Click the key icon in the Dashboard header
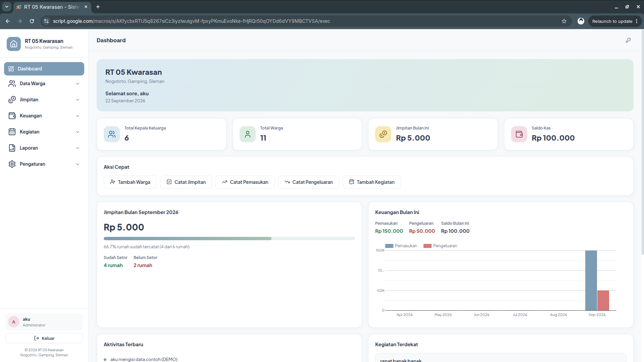This screenshot has height=362, width=644. point(628,40)
